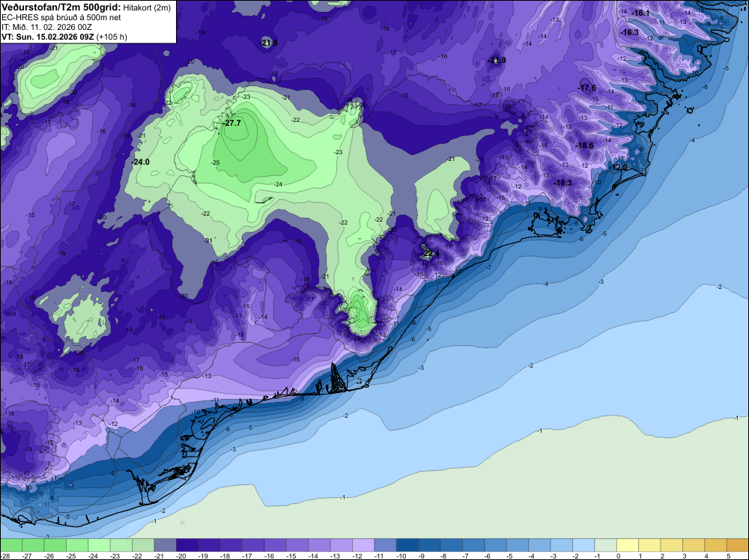Click the -27.7 minimum temperature label
This screenshot has height=560, width=749.
click(x=232, y=124)
